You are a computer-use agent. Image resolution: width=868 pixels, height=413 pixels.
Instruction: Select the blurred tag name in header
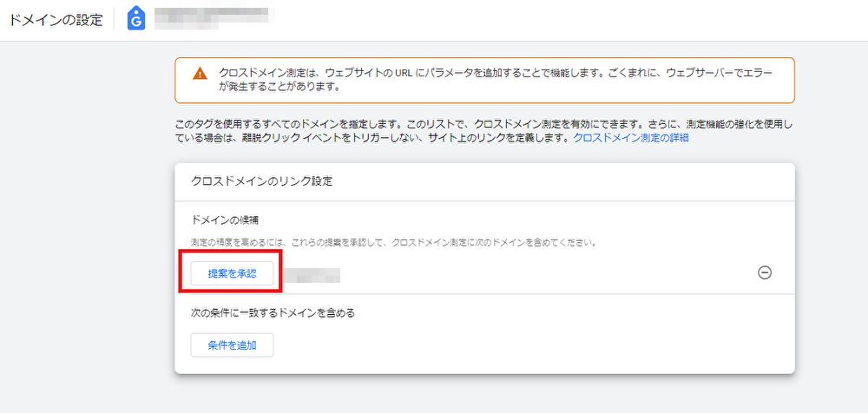tap(214, 17)
